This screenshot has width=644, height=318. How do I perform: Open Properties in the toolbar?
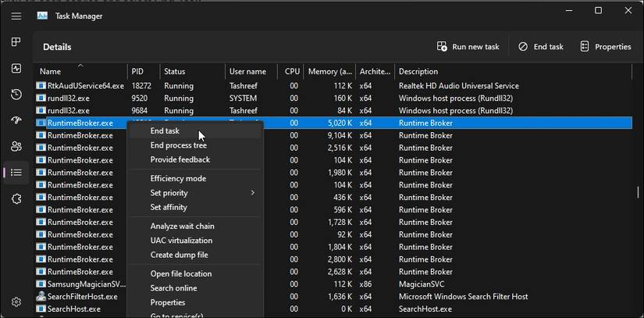pos(606,47)
